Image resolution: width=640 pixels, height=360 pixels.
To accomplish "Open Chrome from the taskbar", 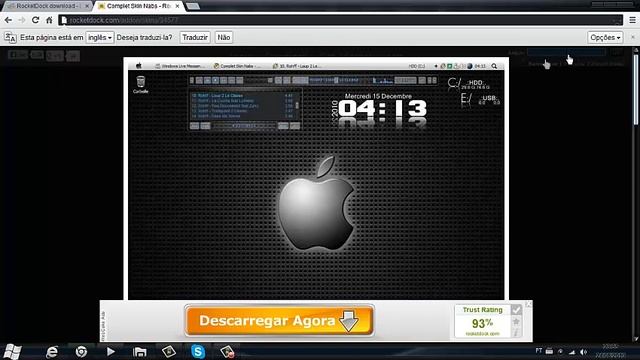I will click(x=81, y=351).
